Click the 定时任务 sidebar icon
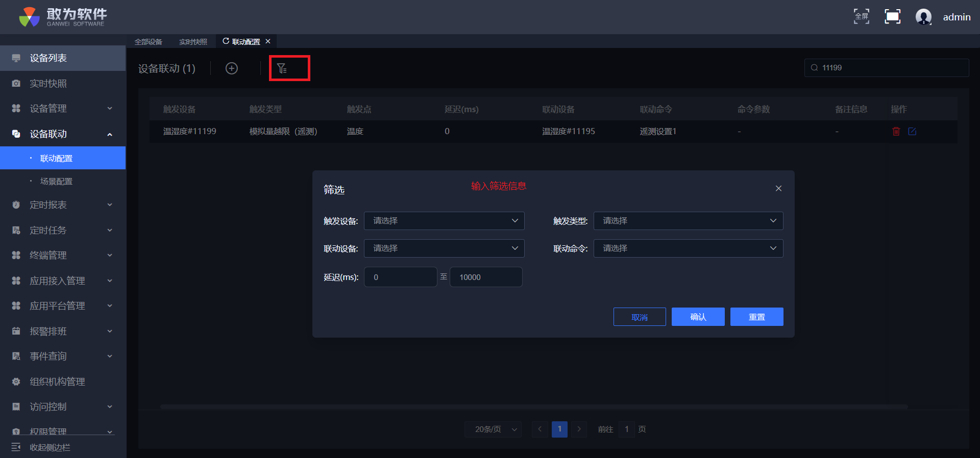 tap(16, 230)
